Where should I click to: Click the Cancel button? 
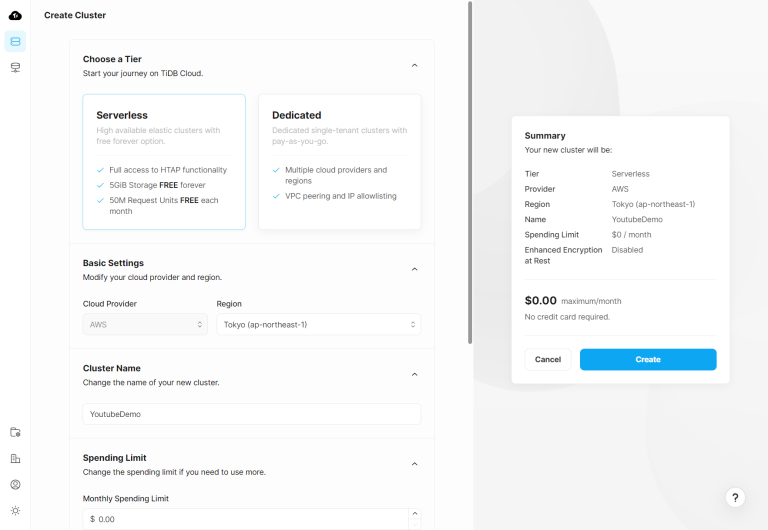pos(548,360)
